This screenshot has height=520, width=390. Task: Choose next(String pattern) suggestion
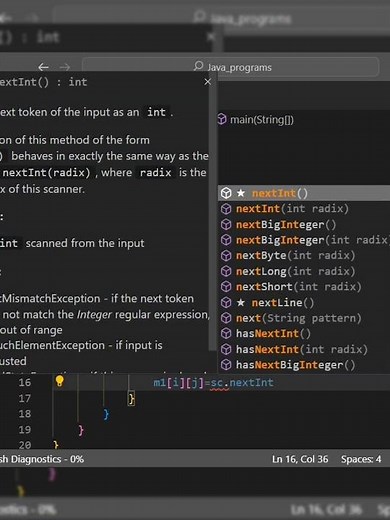click(304, 318)
